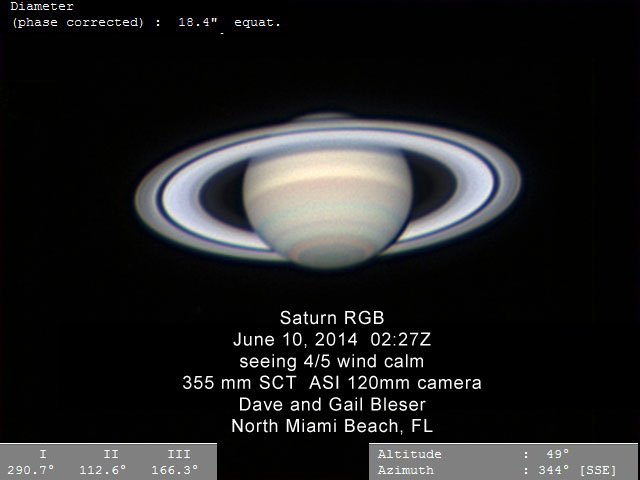640x480 pixels.
Task: Click the 166.3° longitude value
Action: tap(175, 470)
